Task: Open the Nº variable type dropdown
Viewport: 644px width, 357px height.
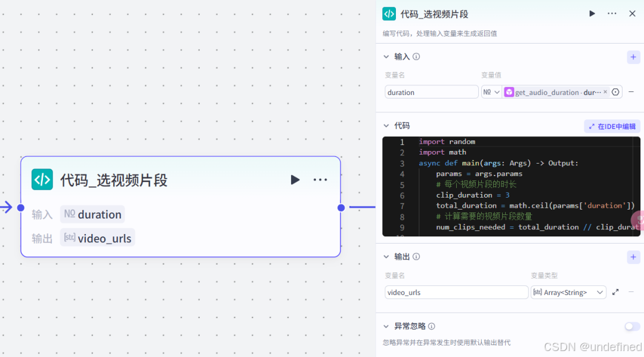Action: tap(491, 92)
